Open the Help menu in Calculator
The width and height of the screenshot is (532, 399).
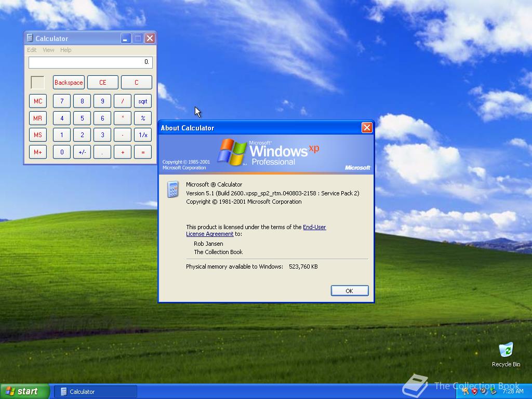tap(66, 50)
